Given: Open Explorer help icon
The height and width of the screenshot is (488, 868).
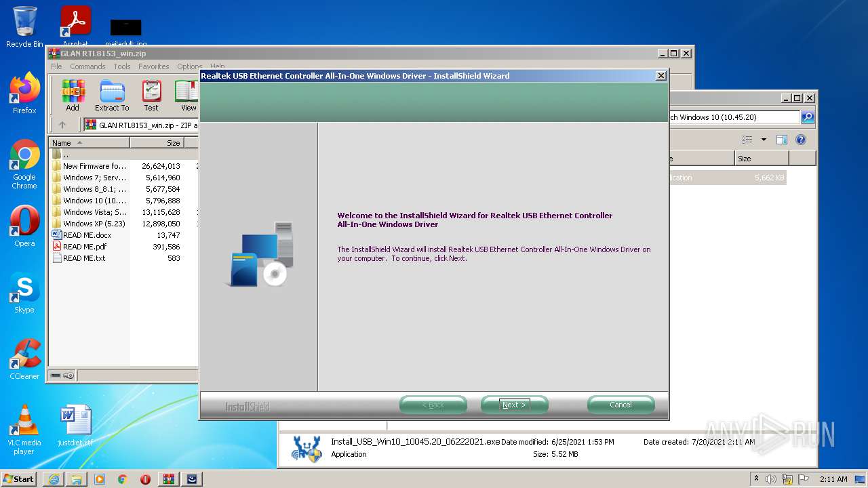Looking at the screenshot, I should [801, 140].
